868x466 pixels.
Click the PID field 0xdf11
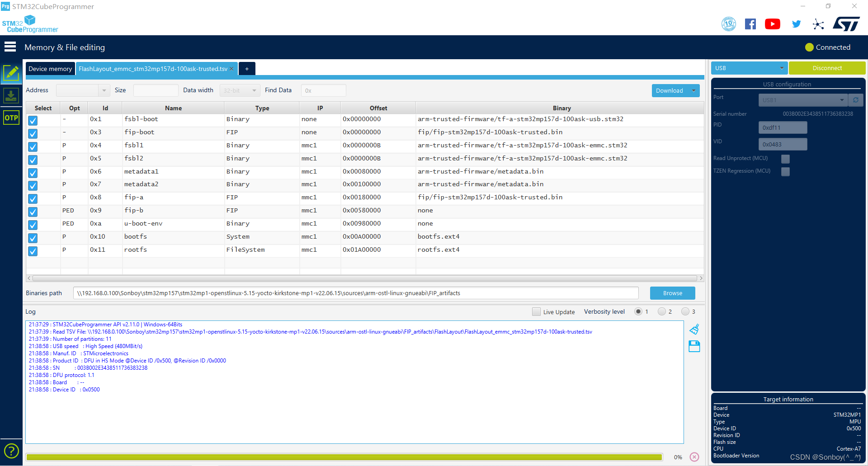(783, 127)
